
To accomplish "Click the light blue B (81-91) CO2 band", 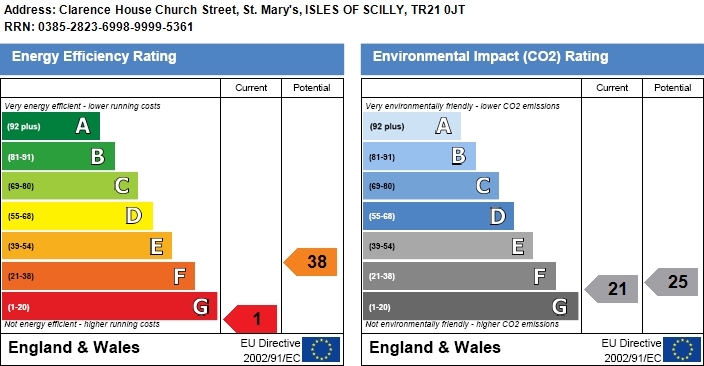I will (419, 156).
